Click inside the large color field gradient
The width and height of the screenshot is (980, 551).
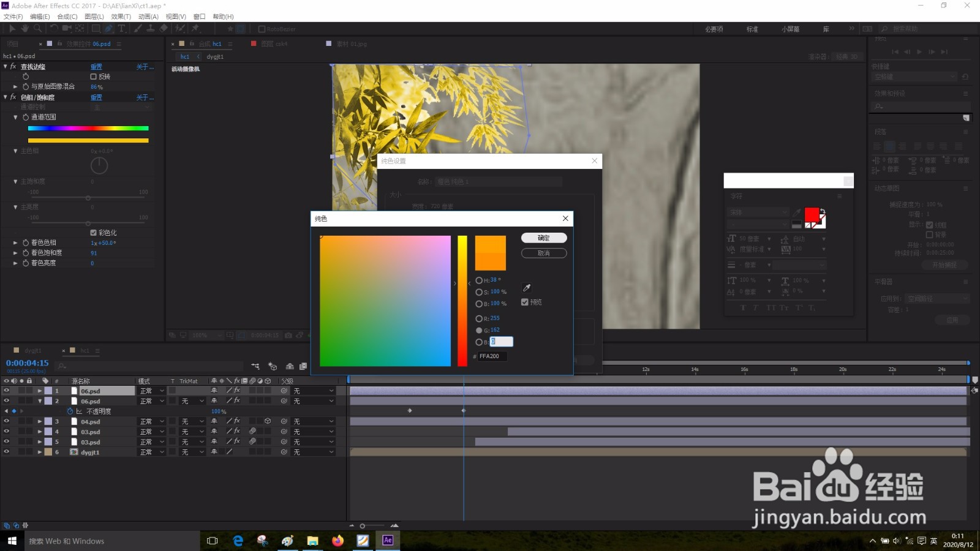click(x=385, y=301)
